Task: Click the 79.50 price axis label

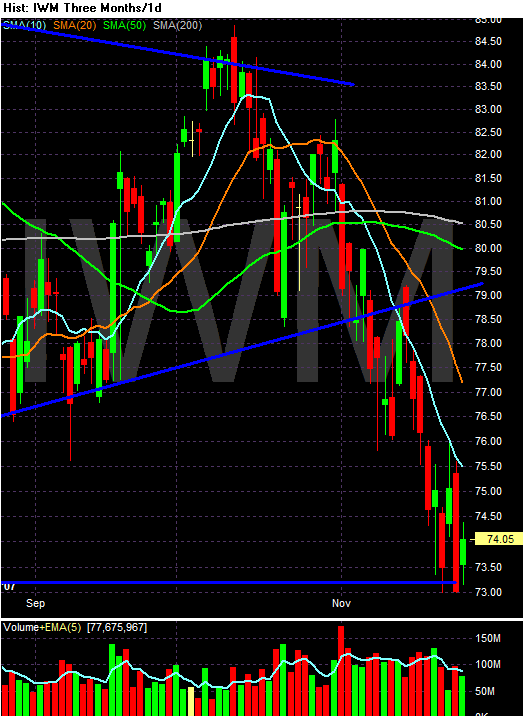Action: tap(488, 271)
